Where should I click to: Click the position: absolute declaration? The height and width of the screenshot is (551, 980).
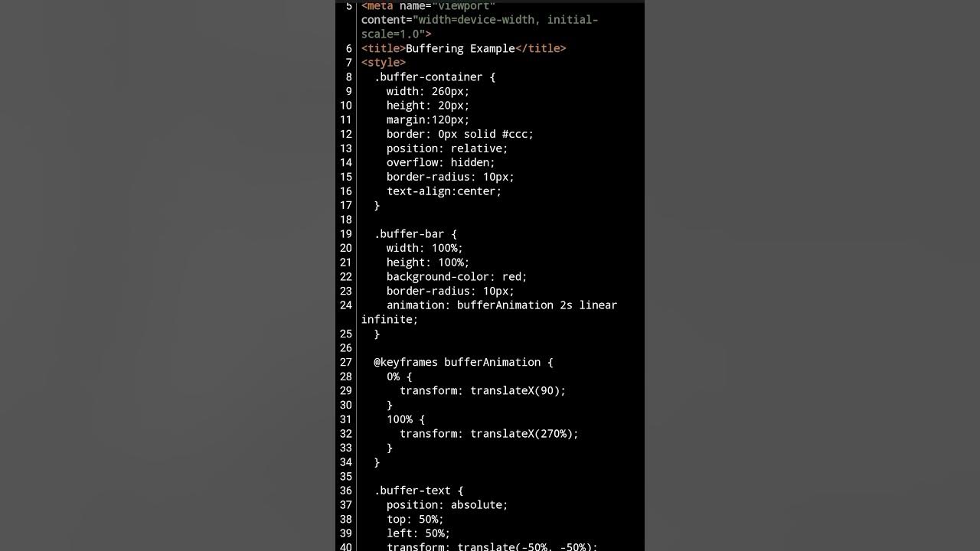[446, 505]
